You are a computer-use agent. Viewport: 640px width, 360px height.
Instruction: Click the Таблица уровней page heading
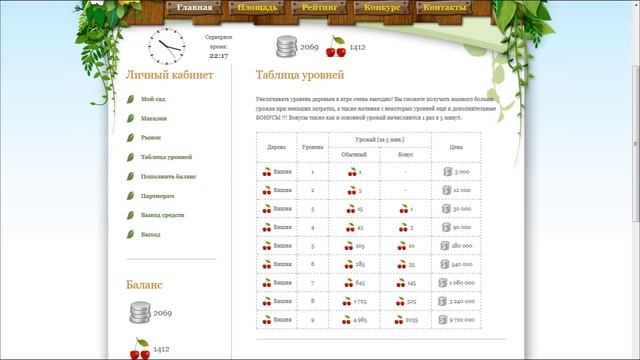300,75
